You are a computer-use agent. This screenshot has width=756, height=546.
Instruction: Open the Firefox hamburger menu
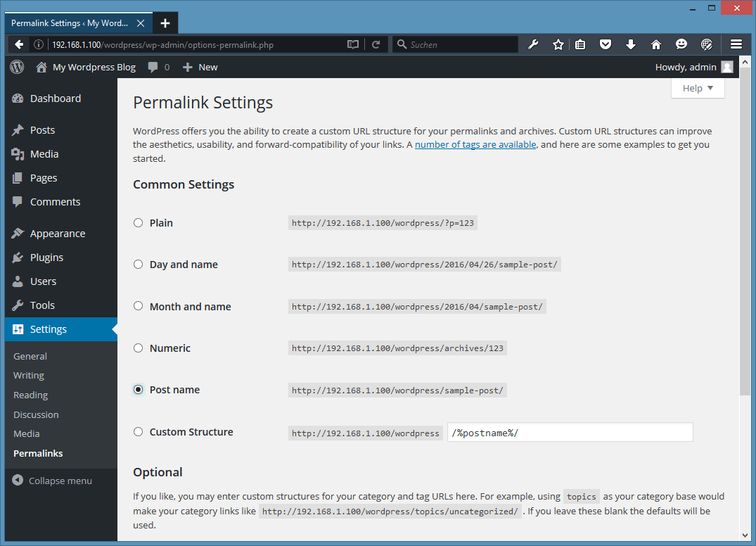point(736,45)
